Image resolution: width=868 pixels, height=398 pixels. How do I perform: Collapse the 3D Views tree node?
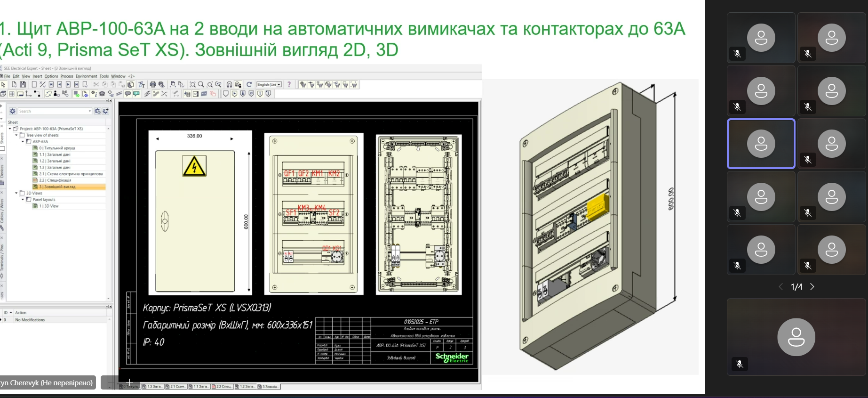pyautogui.click(x=16, y=193)
